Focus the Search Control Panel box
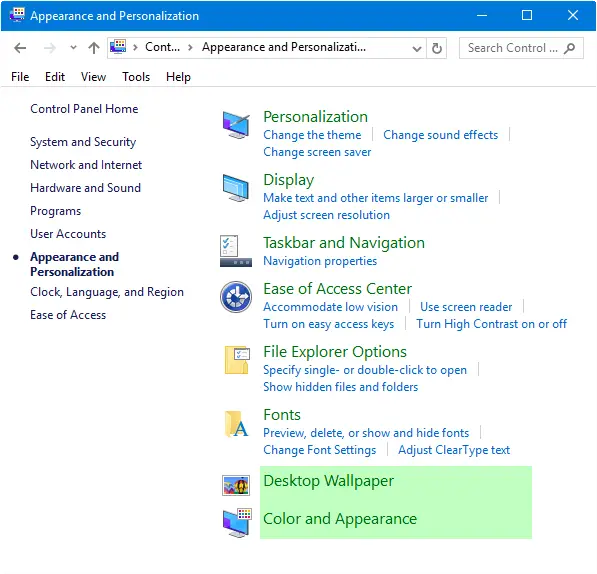 point(521,48)
